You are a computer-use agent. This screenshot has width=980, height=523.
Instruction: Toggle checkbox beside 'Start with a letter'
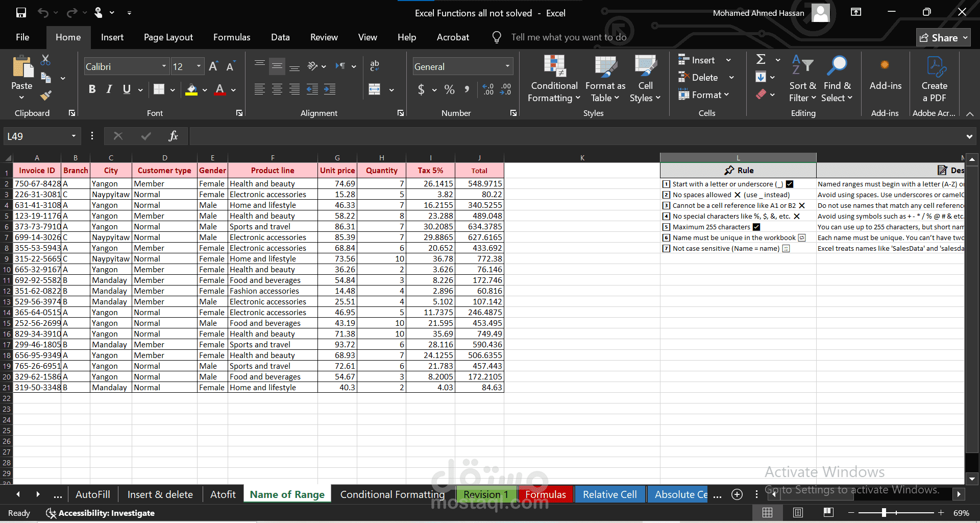click(790, 184)
